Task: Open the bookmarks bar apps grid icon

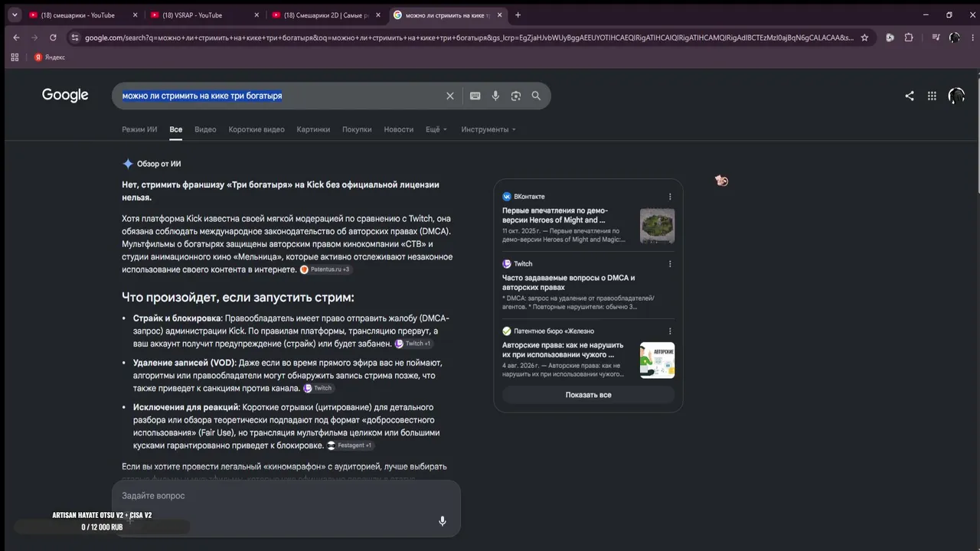Action: pyautogui.click(x=14, y=57)
